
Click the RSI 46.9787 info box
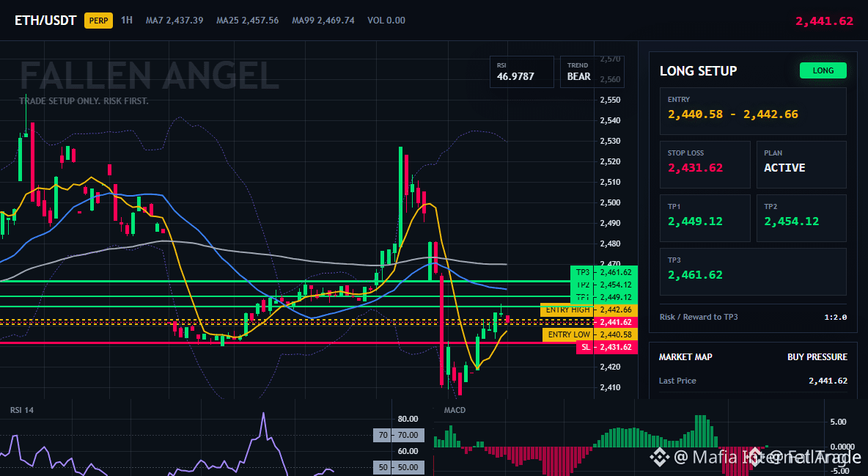[521, 72]
